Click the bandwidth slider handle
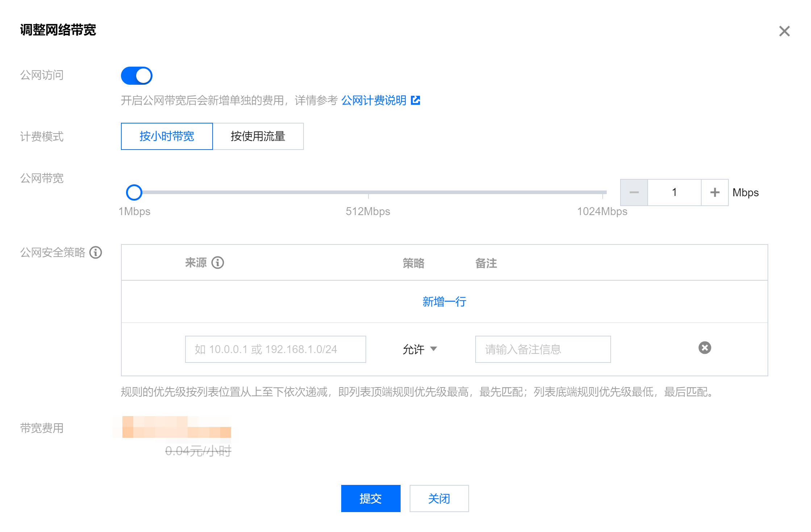 click(134, 192)
